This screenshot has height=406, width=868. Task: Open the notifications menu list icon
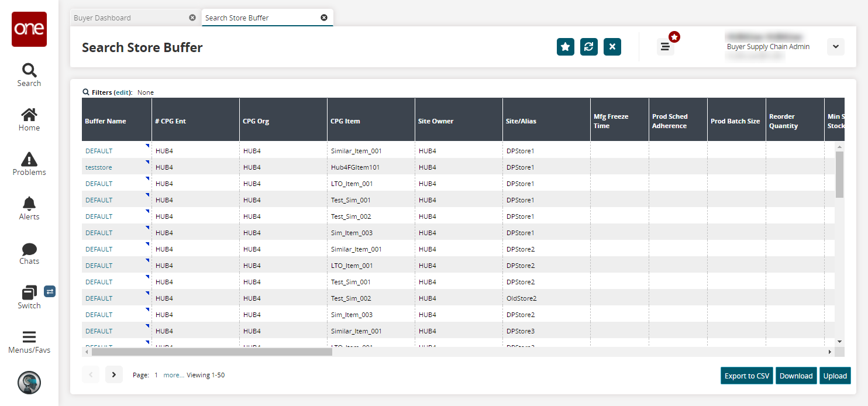(665, 47)
